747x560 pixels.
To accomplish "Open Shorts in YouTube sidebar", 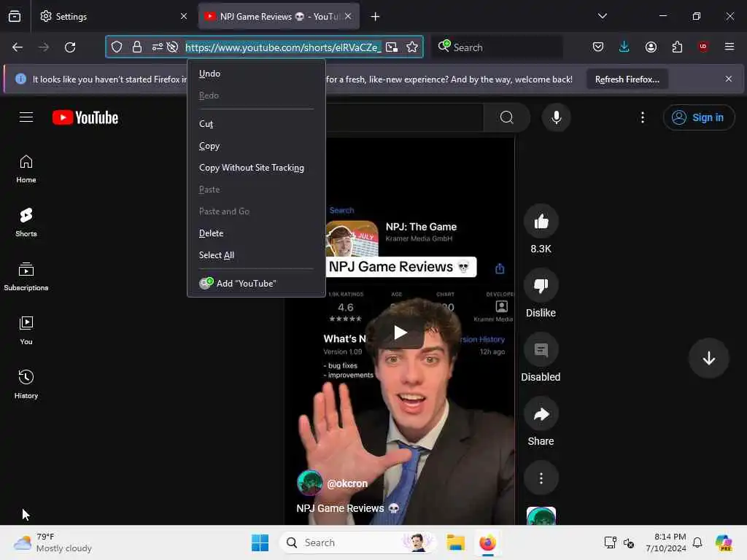I will click(x=26, y=222).
